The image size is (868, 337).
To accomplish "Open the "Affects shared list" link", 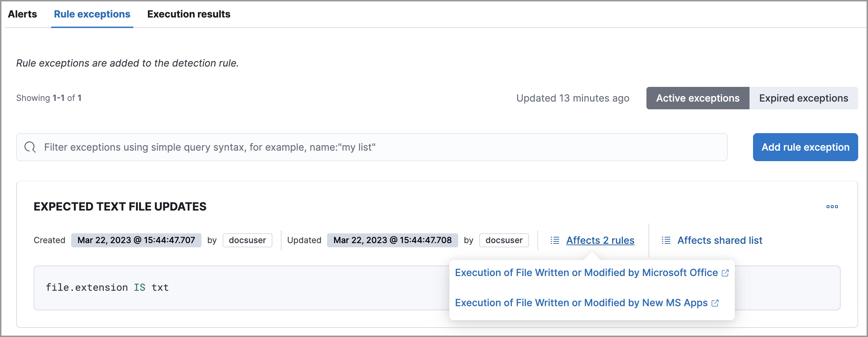I will (x=719, y=240).
